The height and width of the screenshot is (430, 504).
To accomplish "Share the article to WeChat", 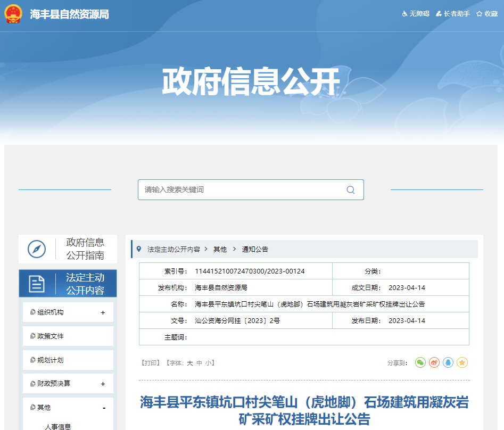I will [x=420, y=362].
